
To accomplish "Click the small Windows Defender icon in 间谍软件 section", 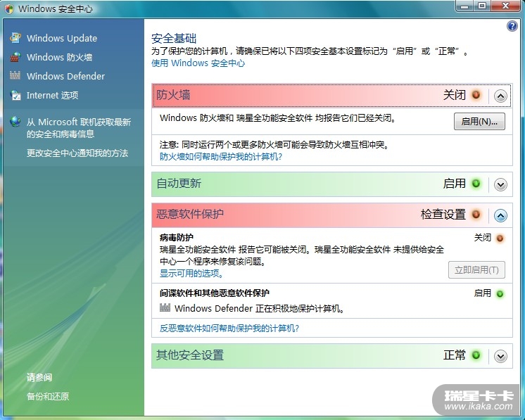I will click(x=165, y=308).
